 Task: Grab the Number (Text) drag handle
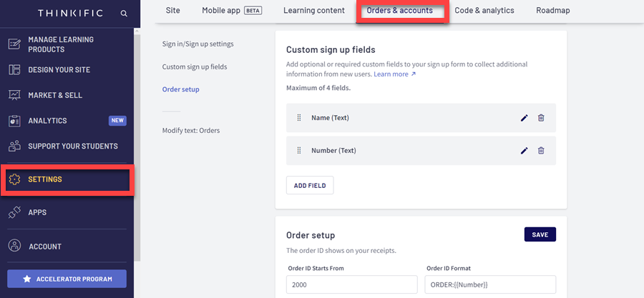coord(299,151)
